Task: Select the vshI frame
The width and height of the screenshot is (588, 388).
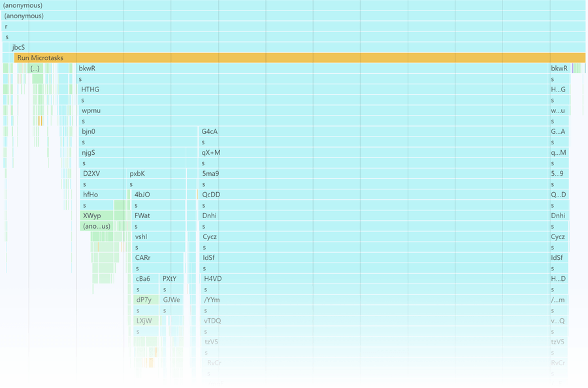Action: click(x=159, y=236)
